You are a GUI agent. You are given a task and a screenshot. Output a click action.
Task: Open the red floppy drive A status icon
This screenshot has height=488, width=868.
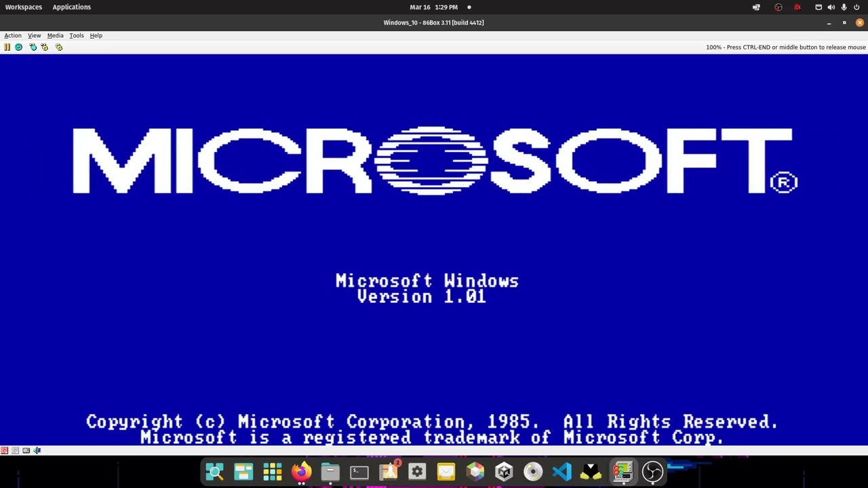pyautogui.click(x=4, y=450)
